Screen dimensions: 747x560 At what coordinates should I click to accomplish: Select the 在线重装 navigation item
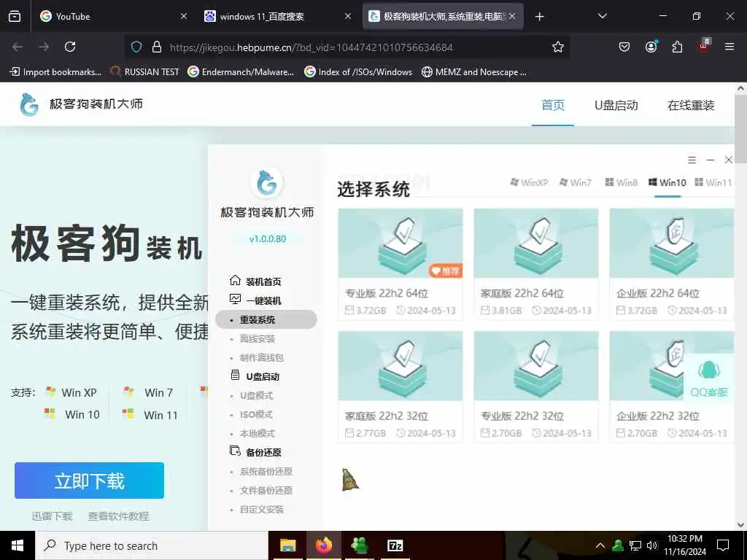pos(691,105)
